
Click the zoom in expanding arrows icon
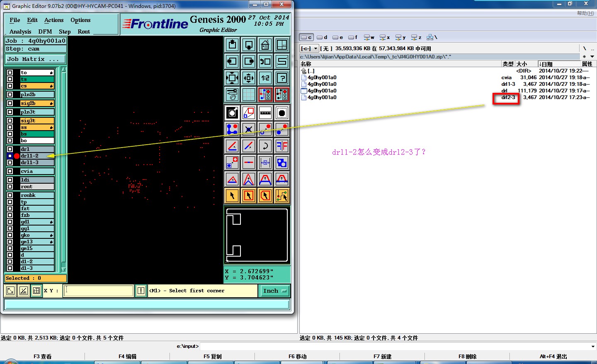click(x=232, y=78)
